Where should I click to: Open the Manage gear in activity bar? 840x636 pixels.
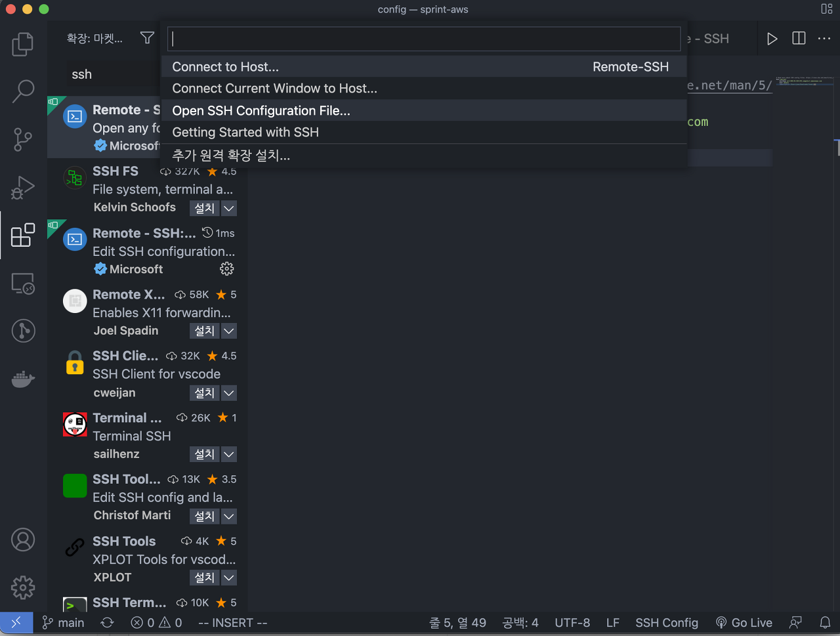pos(23,587)
